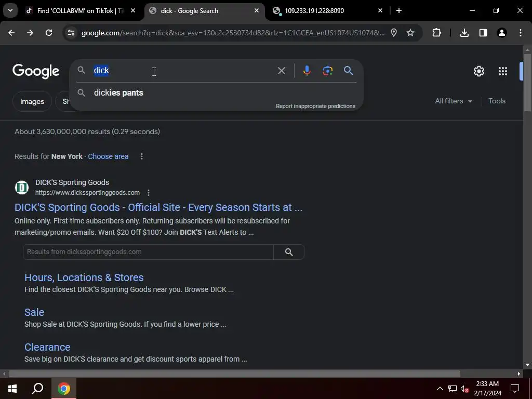Reload the current page

pos(49,33)
